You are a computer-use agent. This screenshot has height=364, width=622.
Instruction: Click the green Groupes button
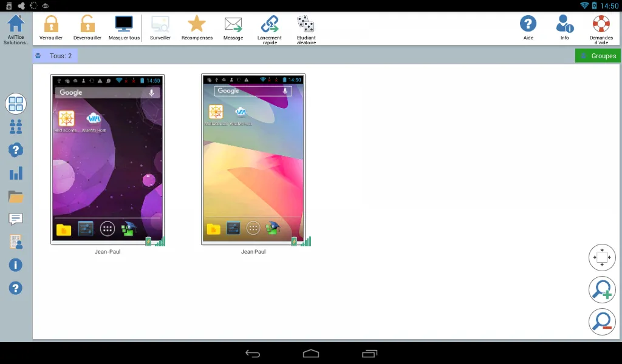click(598, 56)
